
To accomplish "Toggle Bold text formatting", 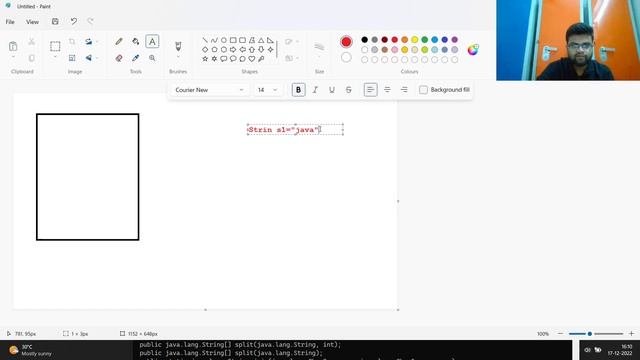I will (298, 90).
